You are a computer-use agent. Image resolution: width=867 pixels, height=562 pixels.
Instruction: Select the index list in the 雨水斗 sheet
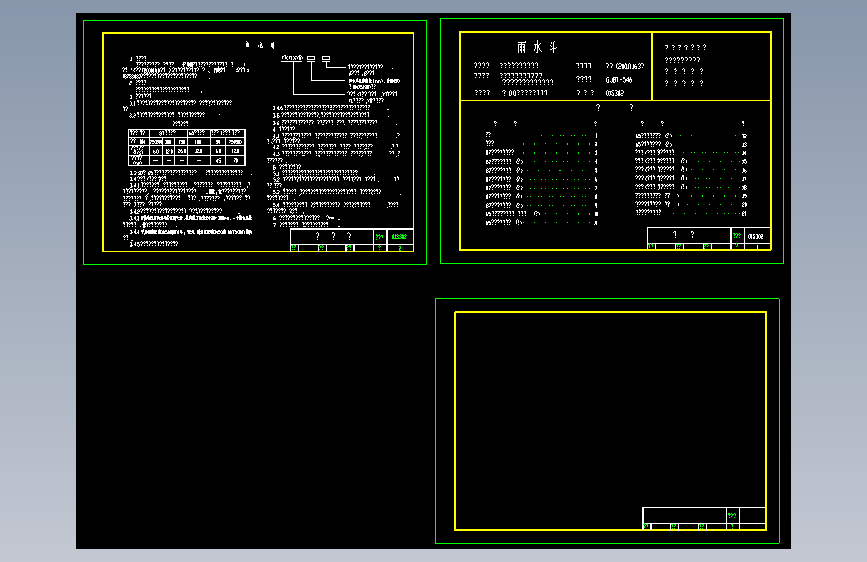coord(617,173)
